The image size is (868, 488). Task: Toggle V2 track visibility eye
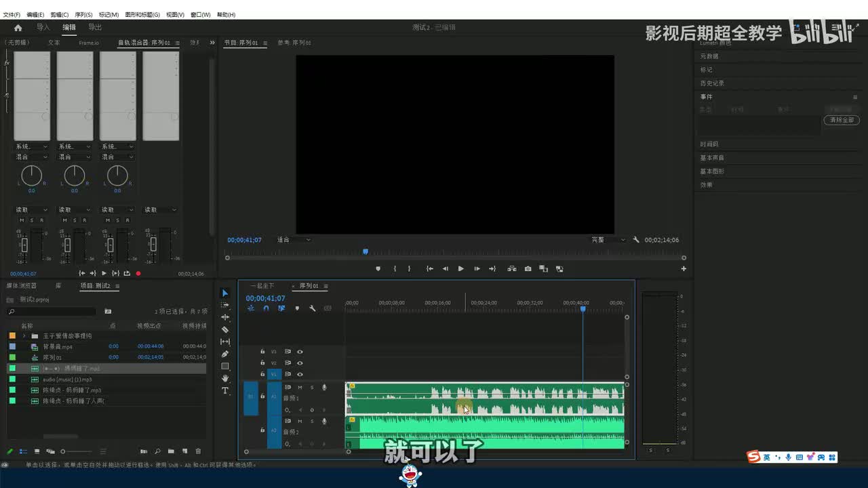click(x=300, y=363)
